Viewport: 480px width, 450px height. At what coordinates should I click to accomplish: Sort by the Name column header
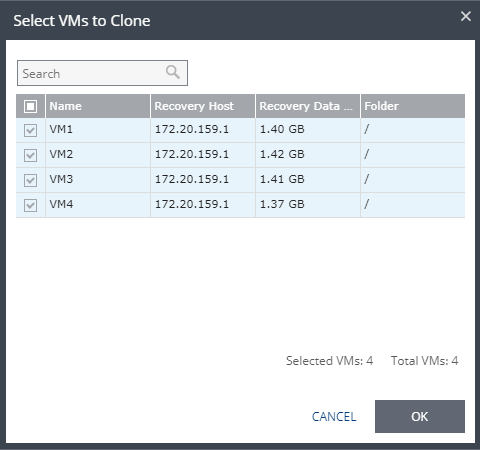point(98,106)
